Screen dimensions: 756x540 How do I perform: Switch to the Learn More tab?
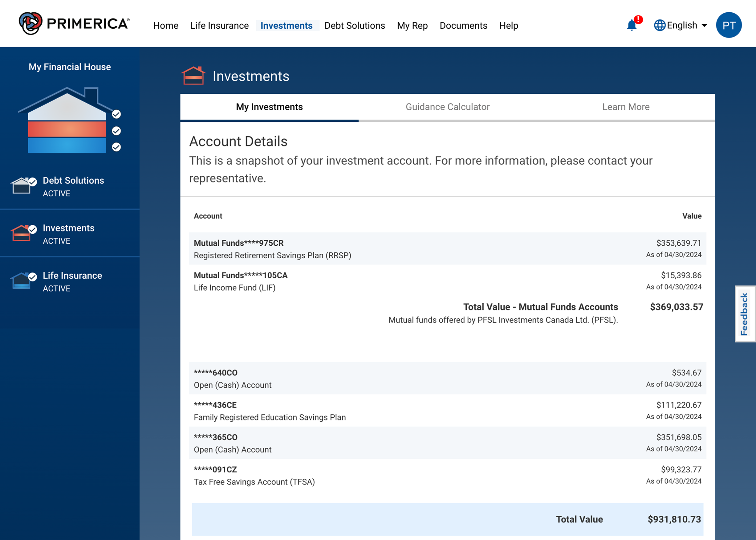(625, 107)
